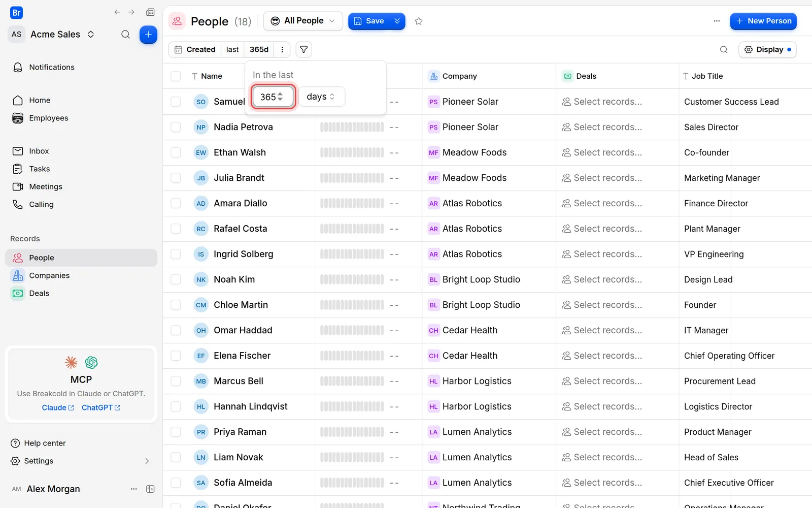Open the Calling section
Viewport: 812px width, 508px height.
click(x=81, y=204)
